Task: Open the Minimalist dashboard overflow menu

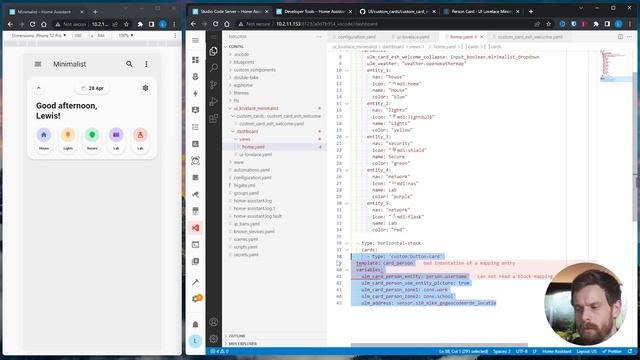Action: tap(147, 64)
